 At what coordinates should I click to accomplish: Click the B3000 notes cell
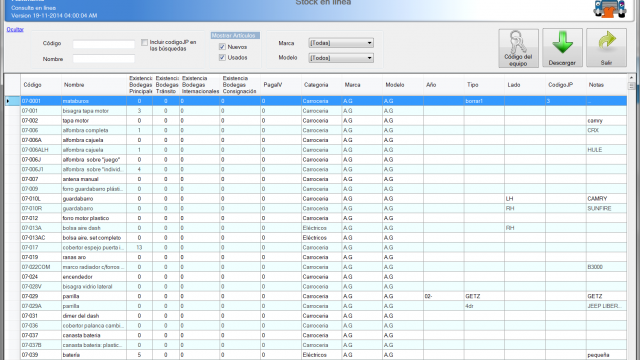(x=607, y=267)
